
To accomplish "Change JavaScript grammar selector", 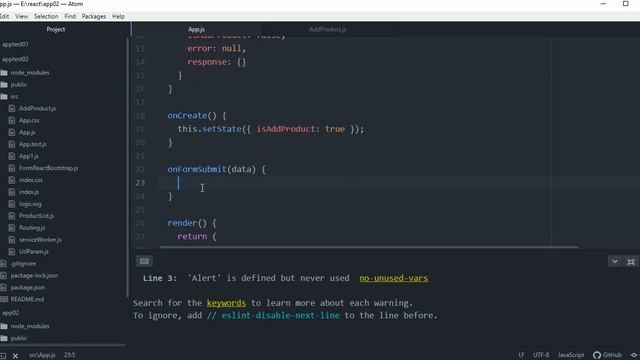I will coord(571,355).
